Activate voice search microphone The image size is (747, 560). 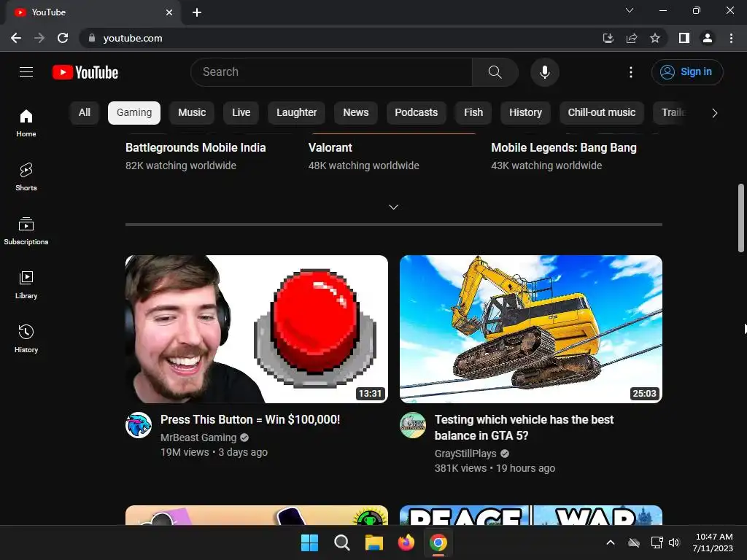pos(544,72)
